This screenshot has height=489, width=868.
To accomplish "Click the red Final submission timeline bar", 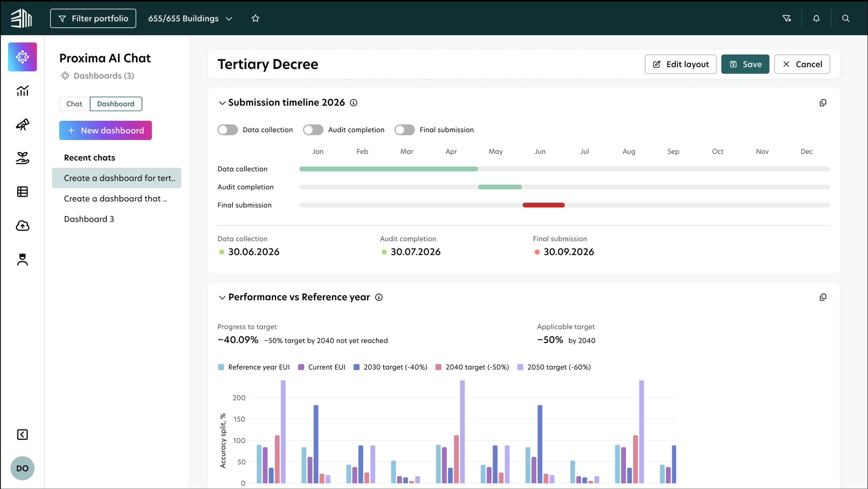I will [x=544, y=205].
